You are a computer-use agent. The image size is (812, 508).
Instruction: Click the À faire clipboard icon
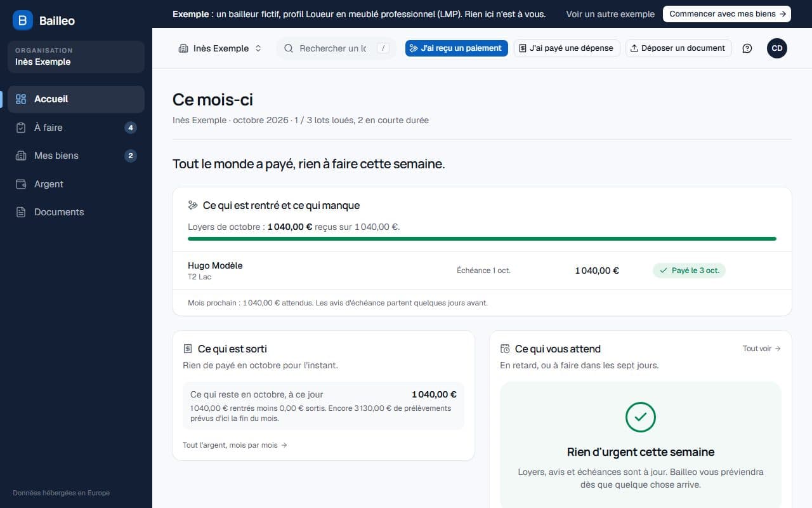(x=21, y=128)
